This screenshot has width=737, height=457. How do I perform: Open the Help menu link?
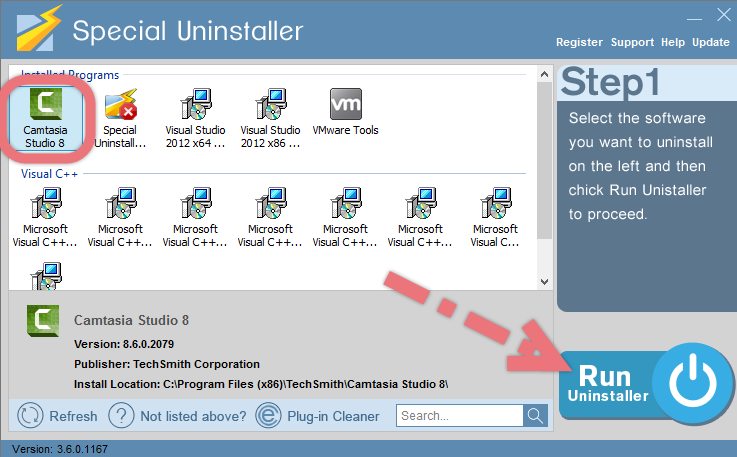pyautogui.click(x=673, y=42)
